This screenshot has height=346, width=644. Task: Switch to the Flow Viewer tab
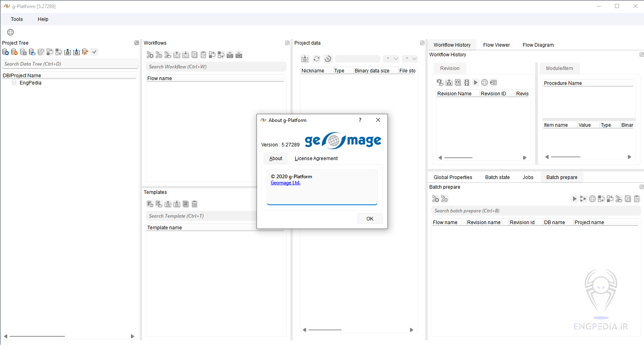(496, 45)
